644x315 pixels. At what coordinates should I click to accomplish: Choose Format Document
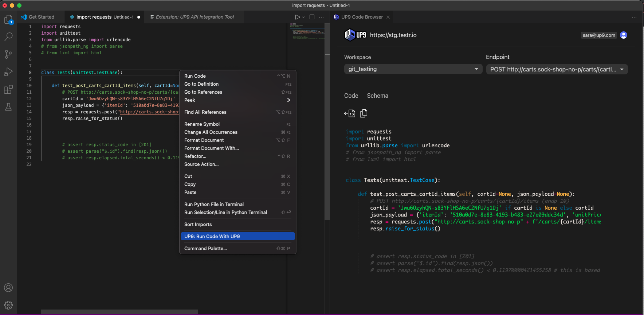click(237, 140)
